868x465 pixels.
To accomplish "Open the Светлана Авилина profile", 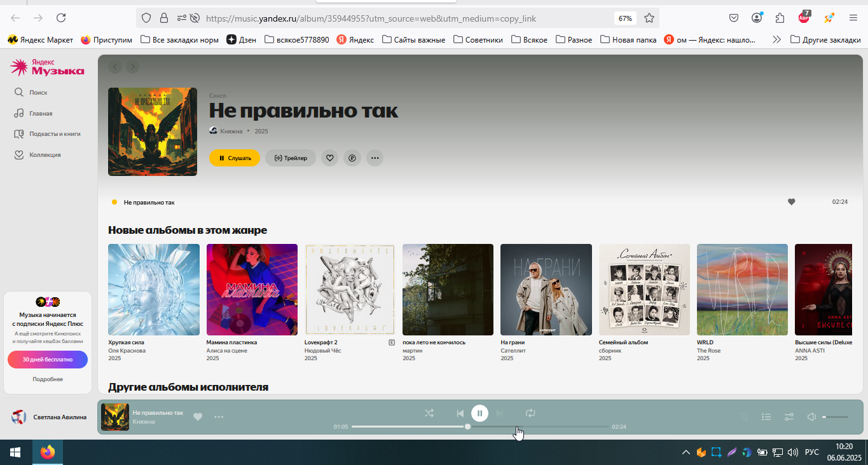I will point(49,417).
